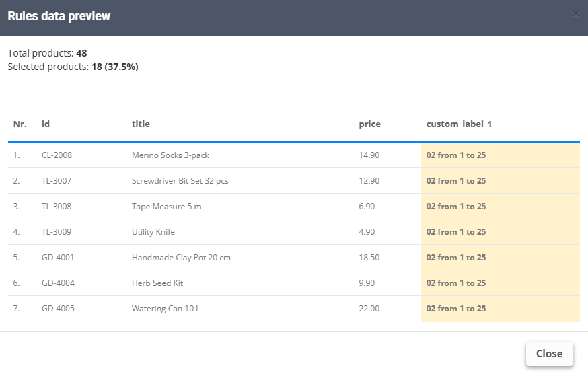Click the 'title' column header
The image size is (588, 374).
coord(141,124)
